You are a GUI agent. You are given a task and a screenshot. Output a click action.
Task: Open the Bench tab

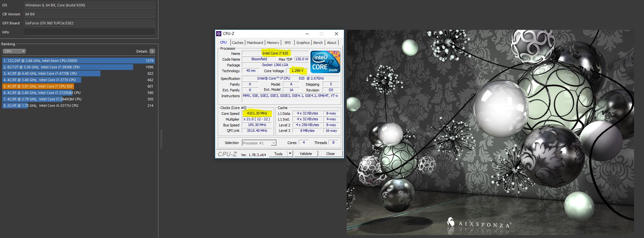point(318,43)
